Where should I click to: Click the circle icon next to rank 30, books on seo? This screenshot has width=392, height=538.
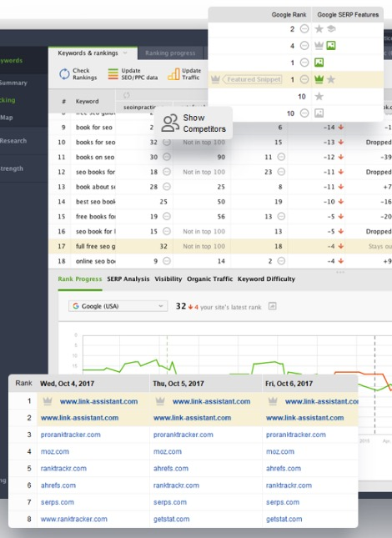click(x=167, y=157)
